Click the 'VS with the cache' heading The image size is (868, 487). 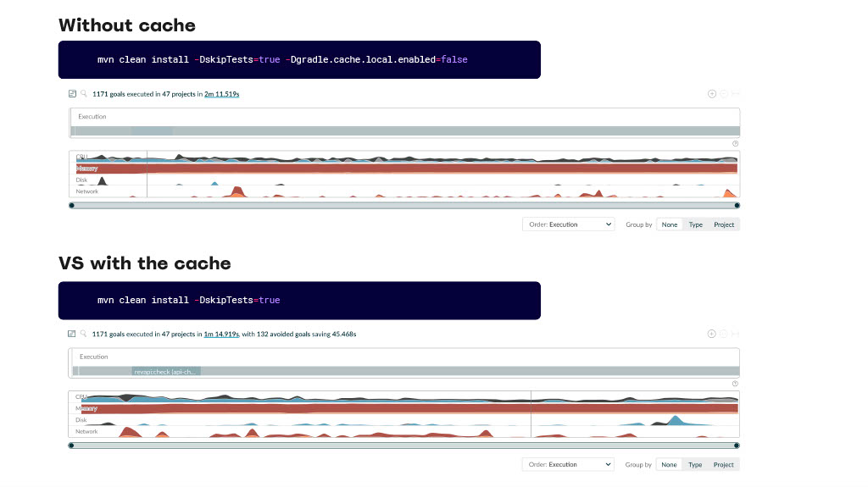144,263
